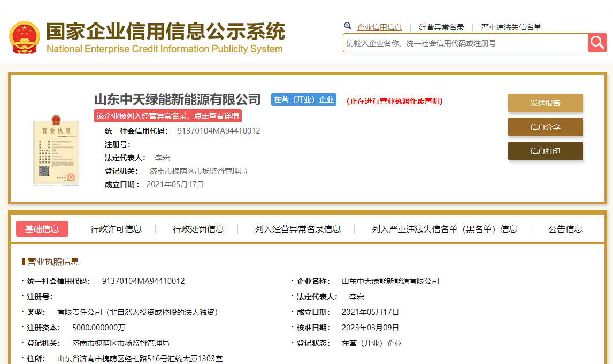Viewport: 613px width, 364px height.
Task: Click the 在营（开业）企业 status badge
Action: [x=304, y=99]
